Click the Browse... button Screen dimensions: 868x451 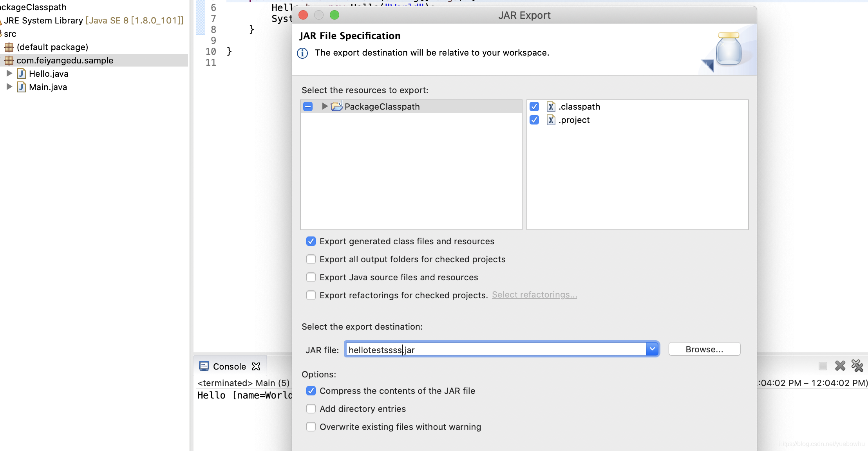coord(704,349)
